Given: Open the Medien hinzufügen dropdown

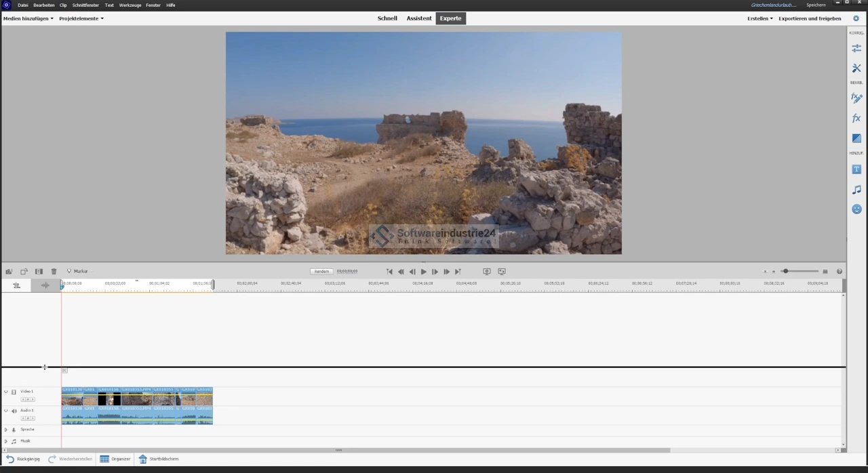Looking at the screenshot, I should 28,18.
